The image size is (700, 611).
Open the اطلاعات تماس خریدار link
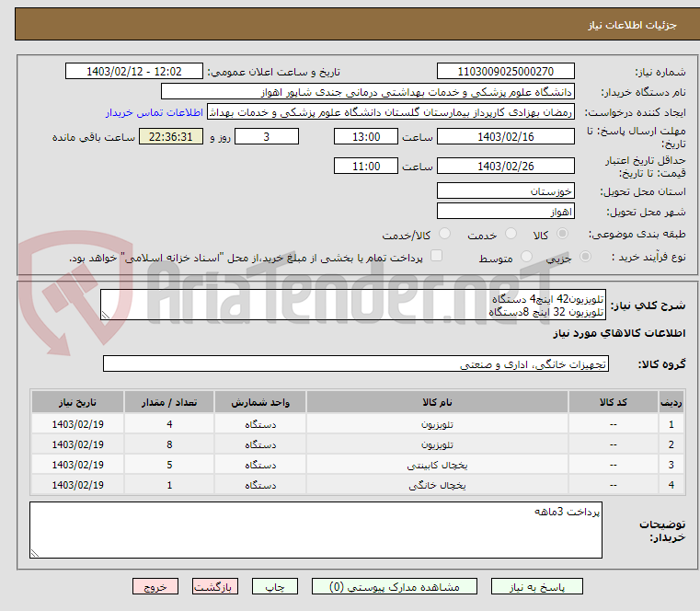pyautogui.click(x=155, y=112)
